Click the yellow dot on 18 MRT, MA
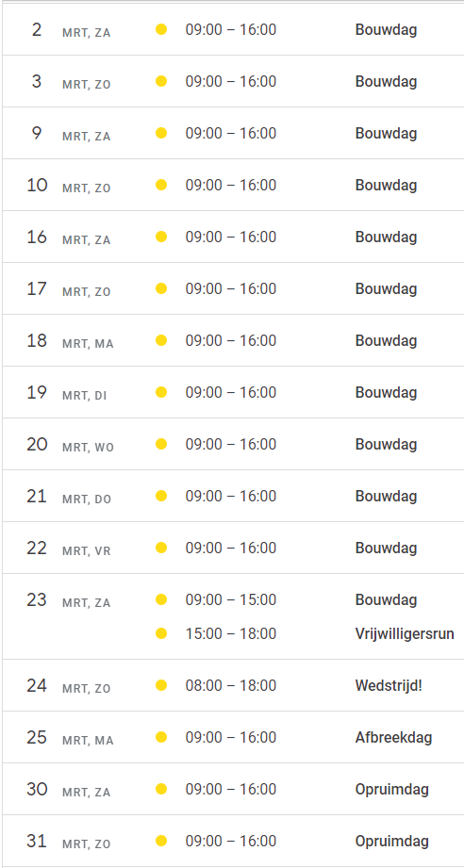The width and height of the screenshot is (464, 868). [161, 340]
